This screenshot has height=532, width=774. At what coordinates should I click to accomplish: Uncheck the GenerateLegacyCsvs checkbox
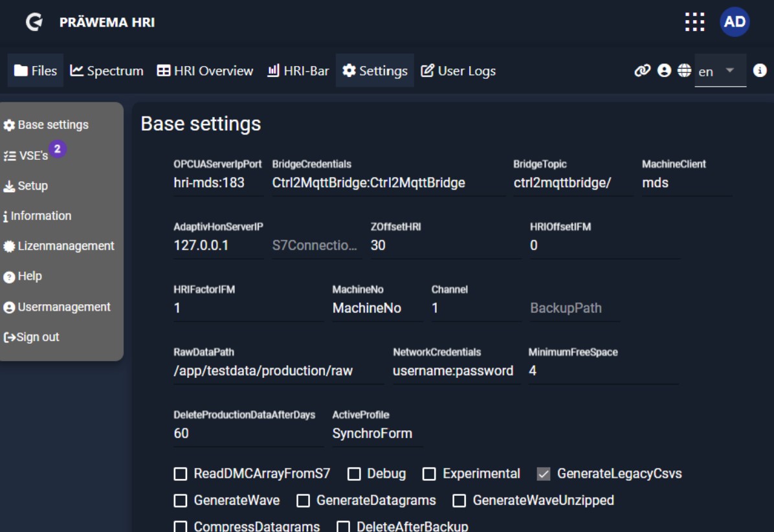(544, 474)
